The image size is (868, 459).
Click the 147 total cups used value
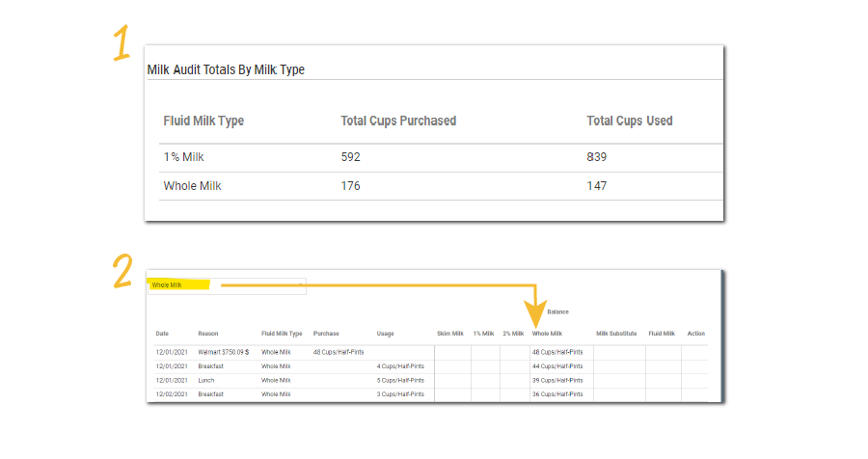[597, 186]
